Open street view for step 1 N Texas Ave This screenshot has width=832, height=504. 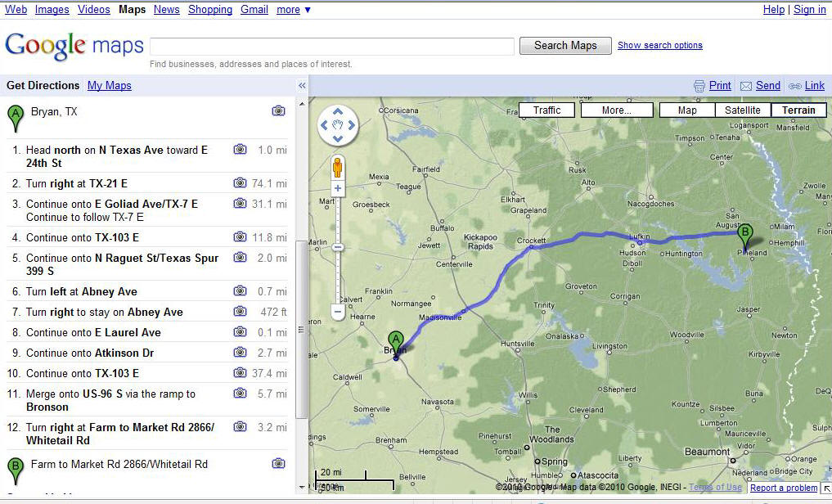coord(241,150)
